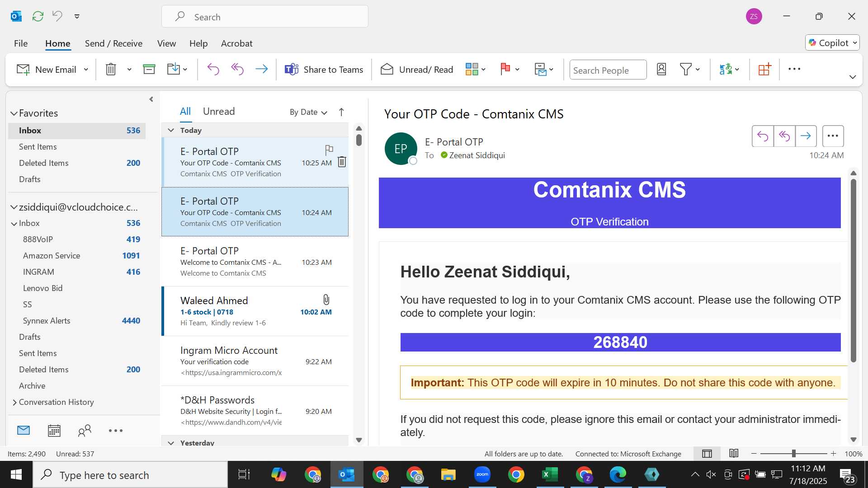
Task: Click Share to Teams button
Action: point(324,70)
